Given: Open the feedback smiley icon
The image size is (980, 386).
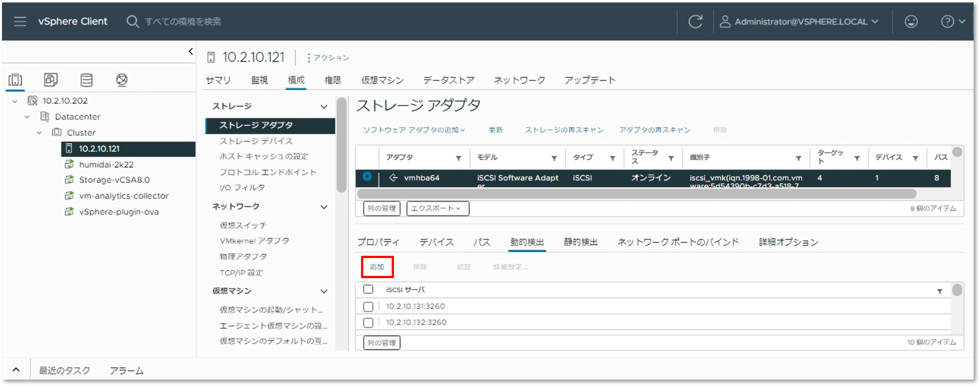Looking at the screenshot, I should pyautogui.click(x=911, y=21).
